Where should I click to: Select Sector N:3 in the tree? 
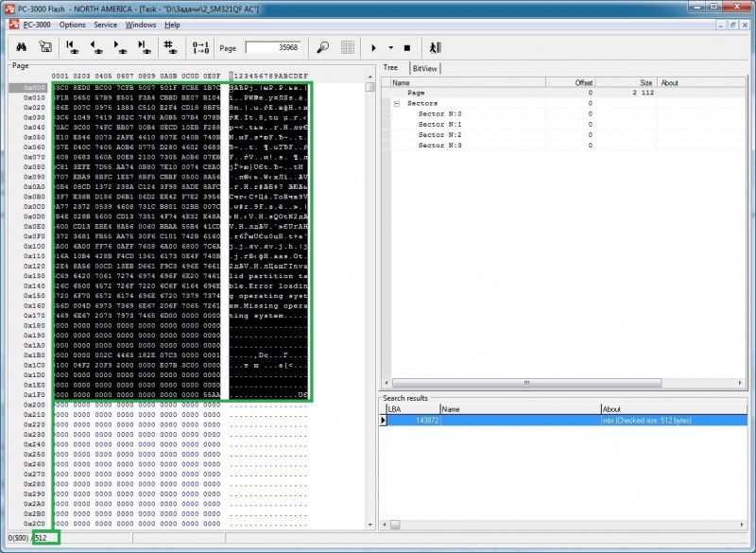[x=439, y=146]
